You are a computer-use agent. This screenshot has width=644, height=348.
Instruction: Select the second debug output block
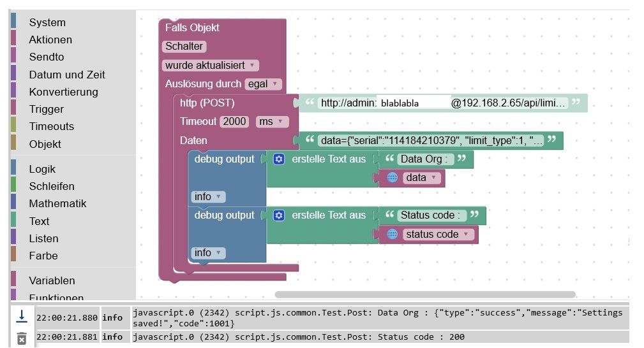(224, 215)
